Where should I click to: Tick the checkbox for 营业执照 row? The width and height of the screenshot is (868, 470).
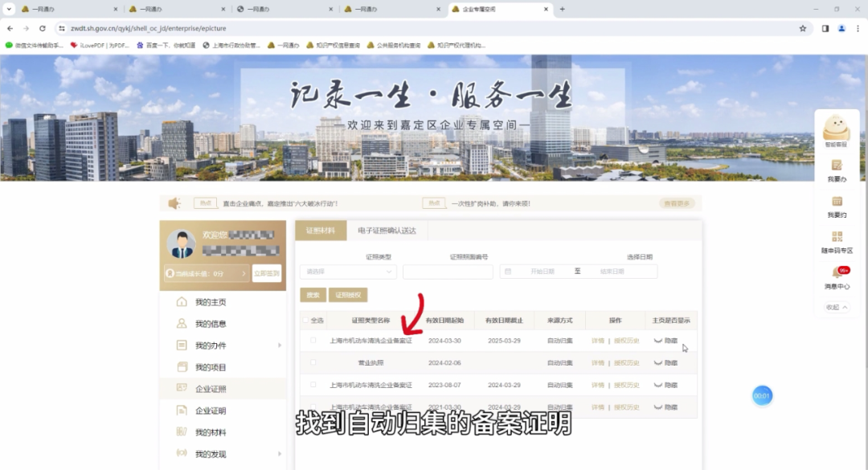[x=313, y=363]
